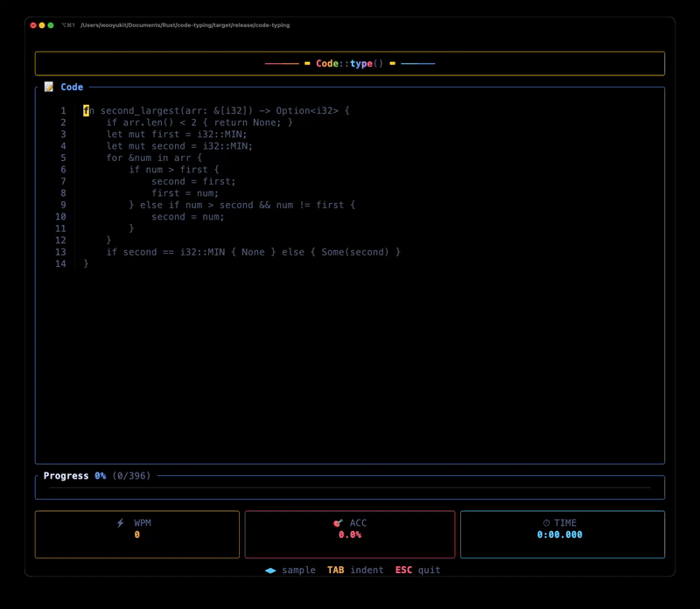Click the WPM value 0
Screen dimensions: 700x609
[137, 535]
